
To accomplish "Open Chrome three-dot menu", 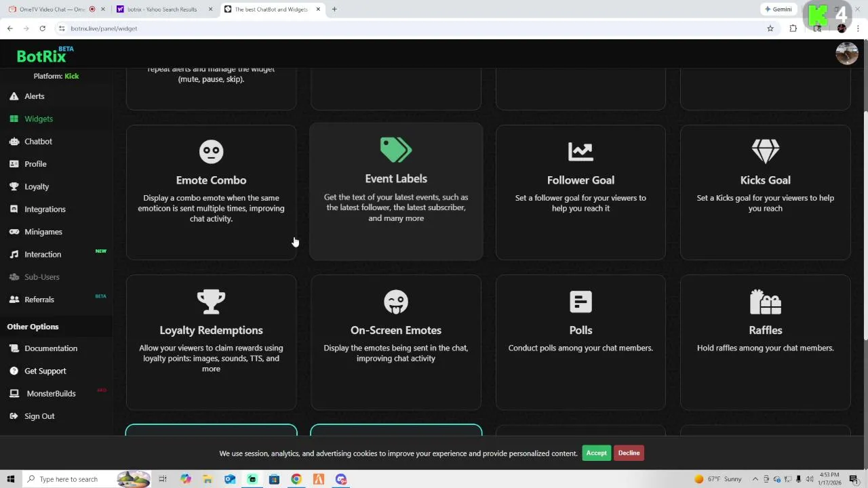I will pos(859,28).
